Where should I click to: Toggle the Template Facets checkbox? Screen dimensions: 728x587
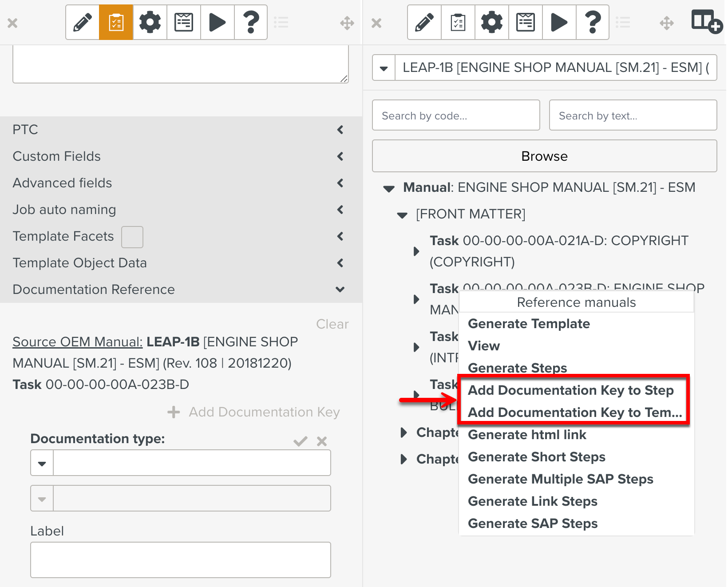click(132, 237)
